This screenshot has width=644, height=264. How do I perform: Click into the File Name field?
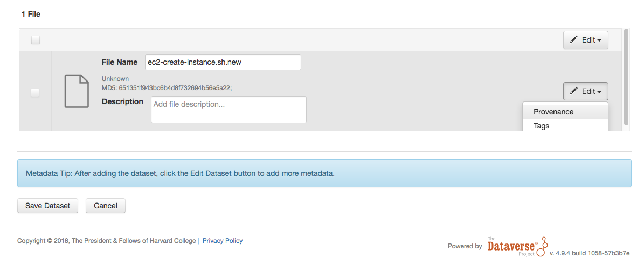(223, 62)
